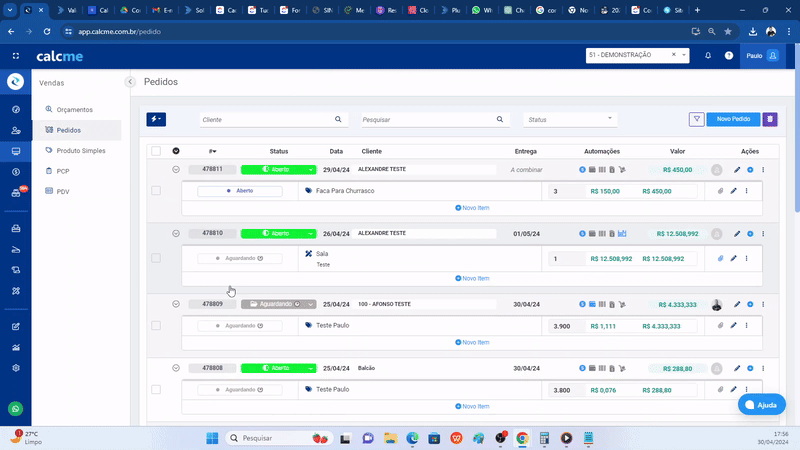800x450 pixels.
Task: Collapse the order 478810 row
Action: [x=176, y=233]
